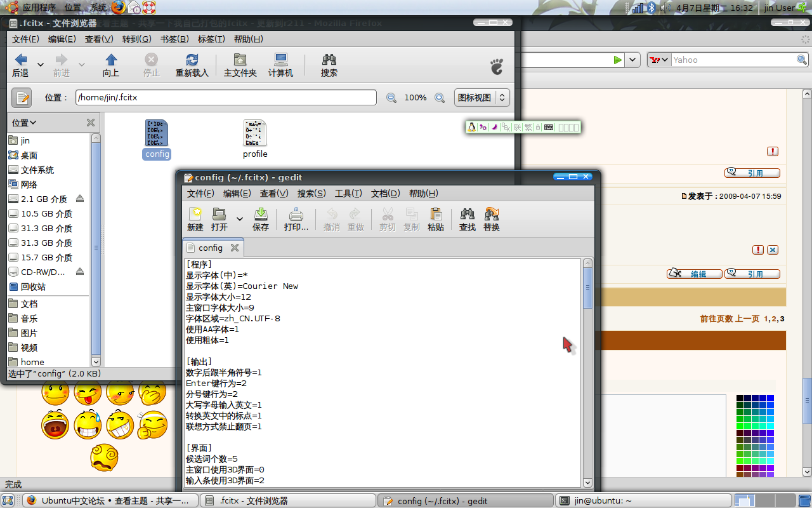Screen dimensions: 812x508
Task: Open file browser 书签 menu
Action: pos(174,39)
